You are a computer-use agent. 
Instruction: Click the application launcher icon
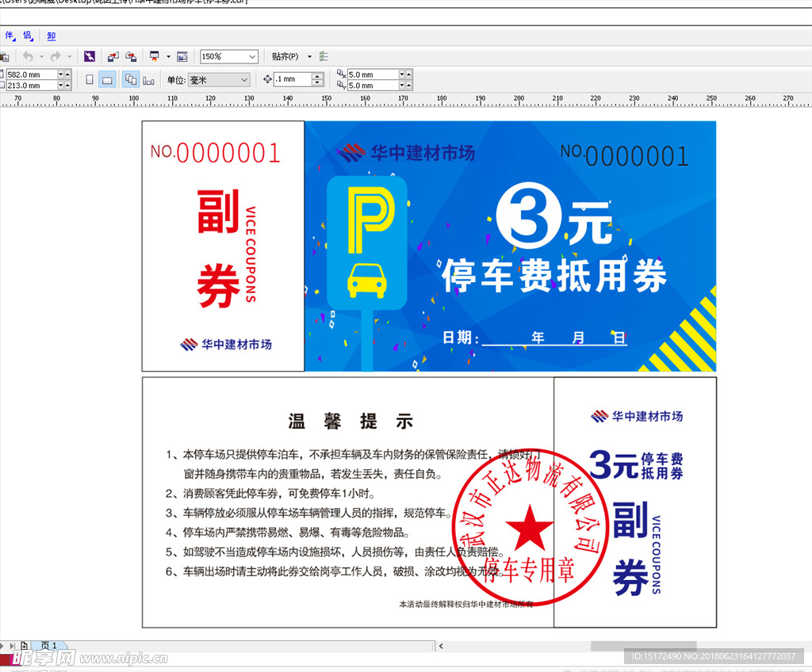155,56
